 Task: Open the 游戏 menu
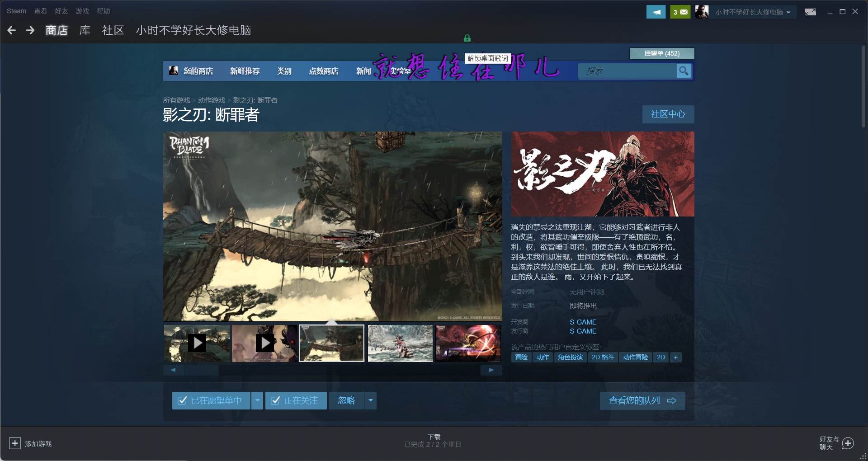click(82, 11)
